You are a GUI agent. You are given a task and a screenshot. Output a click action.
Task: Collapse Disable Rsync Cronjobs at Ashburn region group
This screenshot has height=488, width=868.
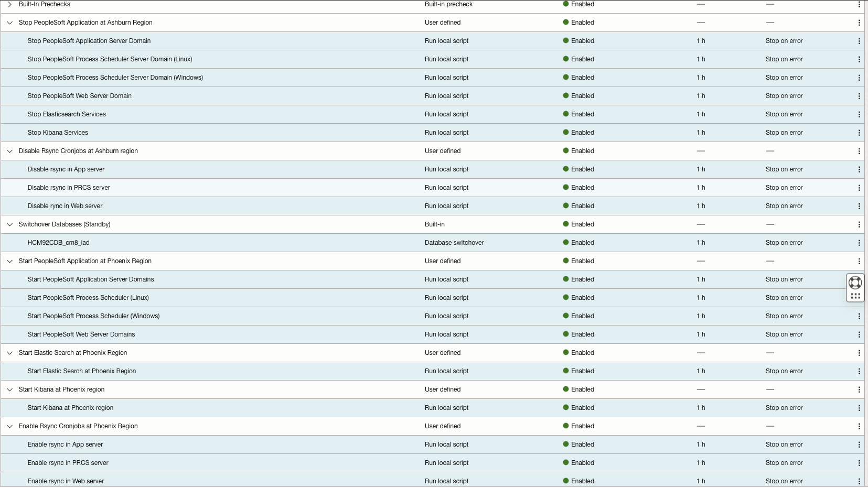[x=9, y=151]
